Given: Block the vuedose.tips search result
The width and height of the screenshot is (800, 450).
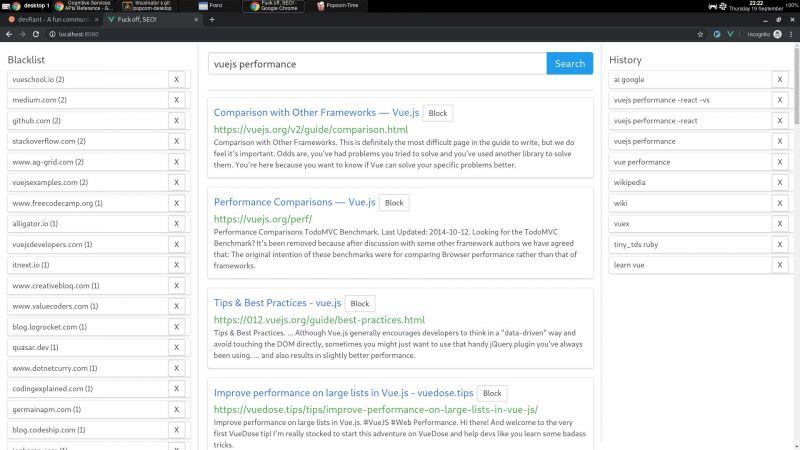Looking at the screenshot, I should tap(492, 393).
